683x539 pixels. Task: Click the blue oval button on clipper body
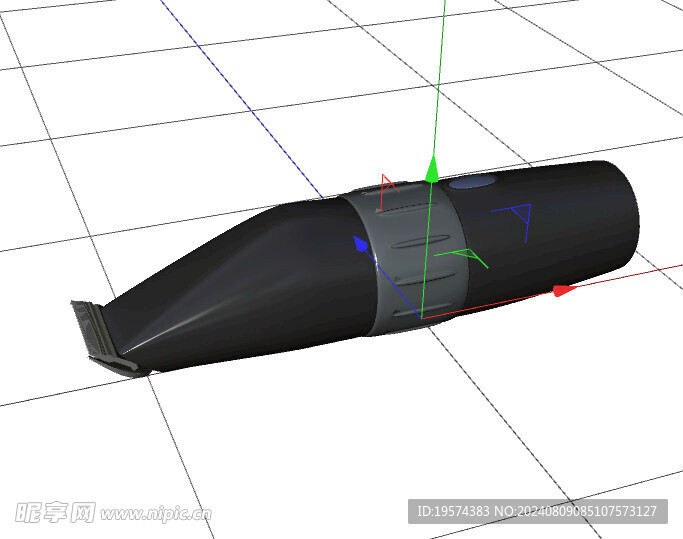[x=472, y=182]
